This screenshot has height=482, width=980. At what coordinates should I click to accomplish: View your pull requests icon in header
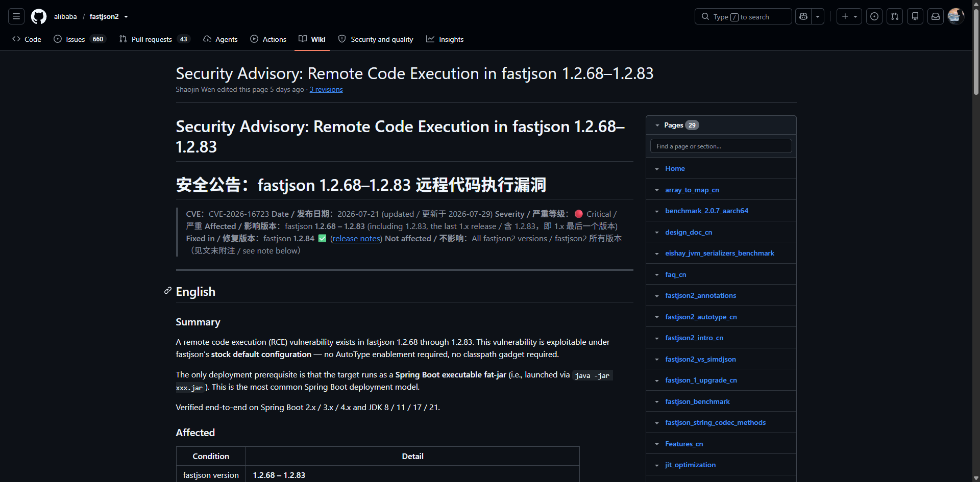895,16
